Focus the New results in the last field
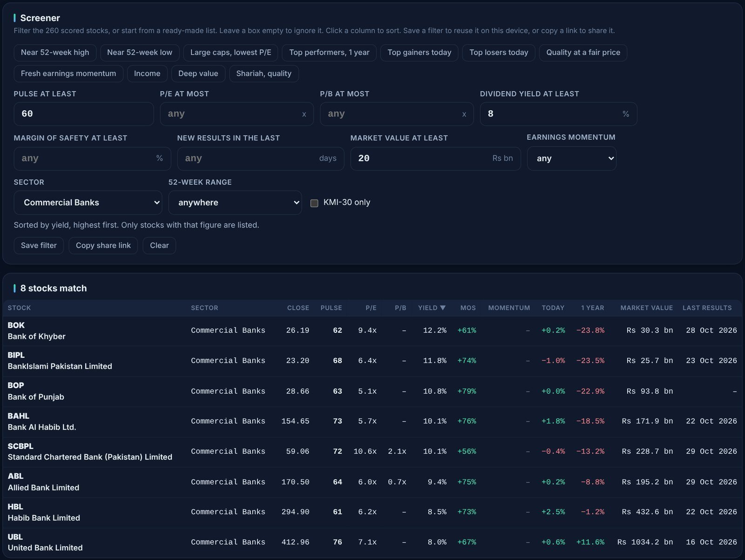 pos(261,158)
